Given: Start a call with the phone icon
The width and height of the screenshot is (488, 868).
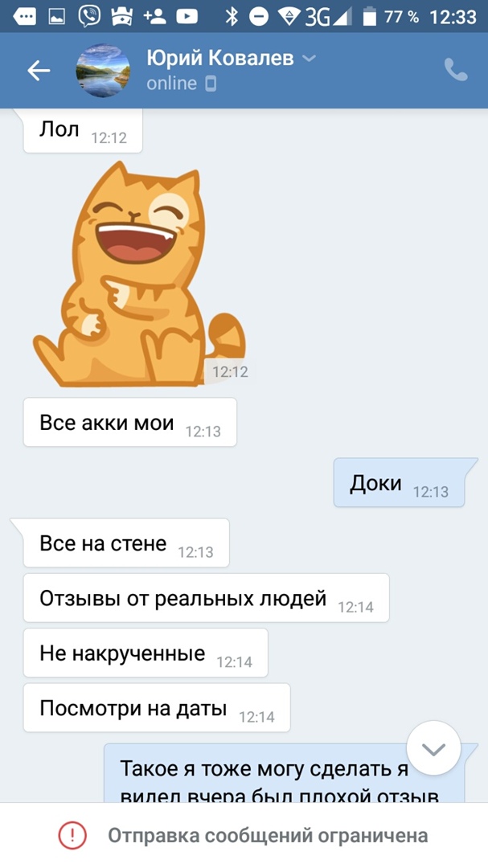Looking at the screenshot, I should coord(456,70).
